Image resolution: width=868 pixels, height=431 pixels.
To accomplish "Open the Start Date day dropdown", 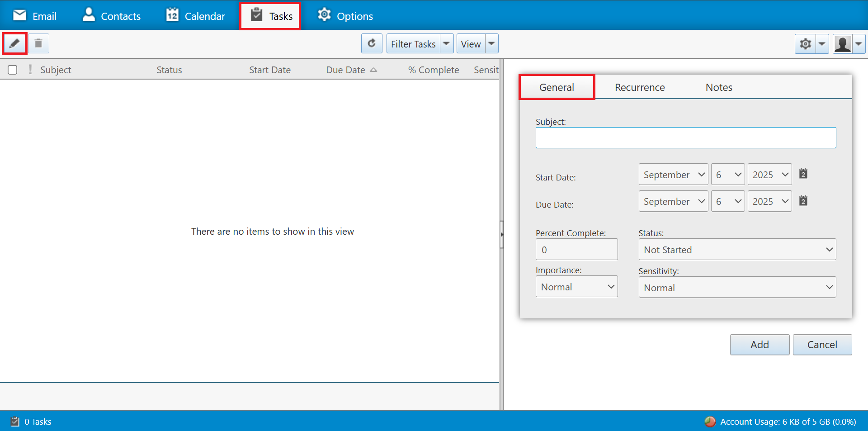I will tap(728, 174).
